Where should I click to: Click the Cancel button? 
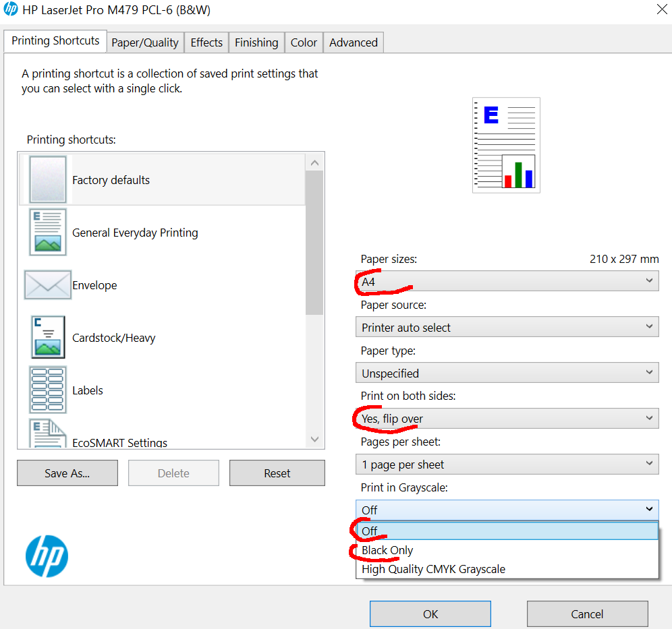click(x=587, y=614)
